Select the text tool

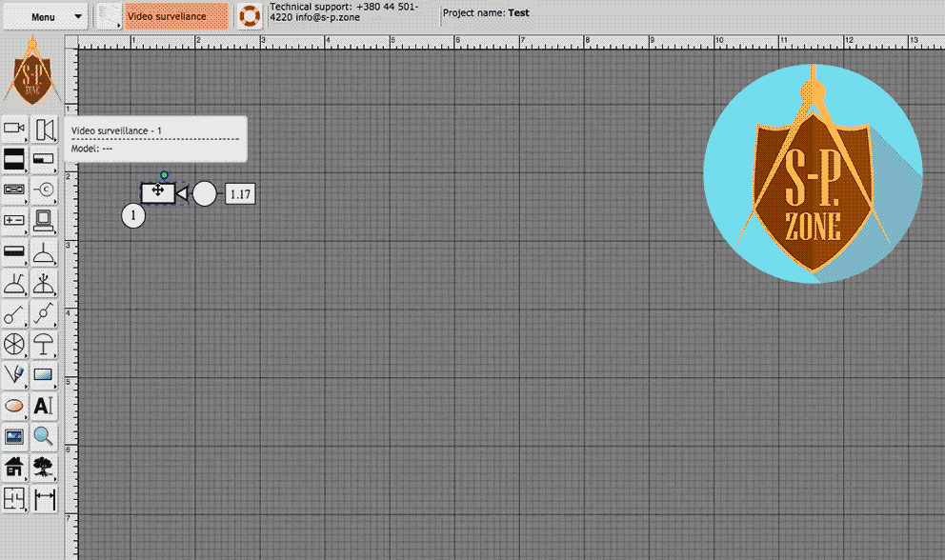[x=44, y=406]
